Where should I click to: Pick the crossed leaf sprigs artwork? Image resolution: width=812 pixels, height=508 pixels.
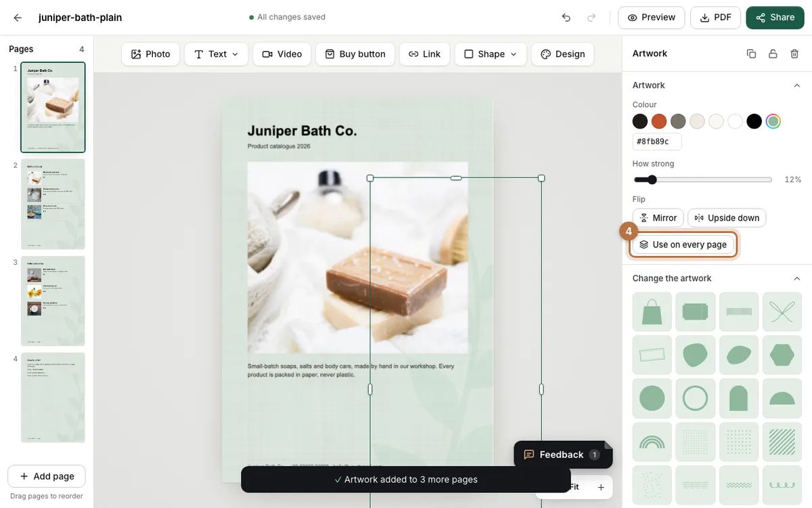(782, 312)
